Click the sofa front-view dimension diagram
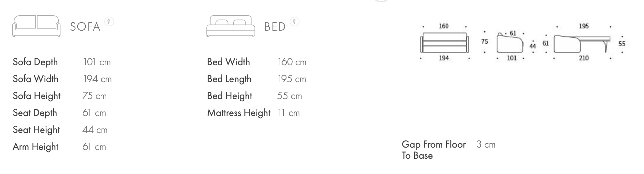Image resolution: width=644 pixels, height=174 pixels. pyautogui.click(x=445, y=42)
